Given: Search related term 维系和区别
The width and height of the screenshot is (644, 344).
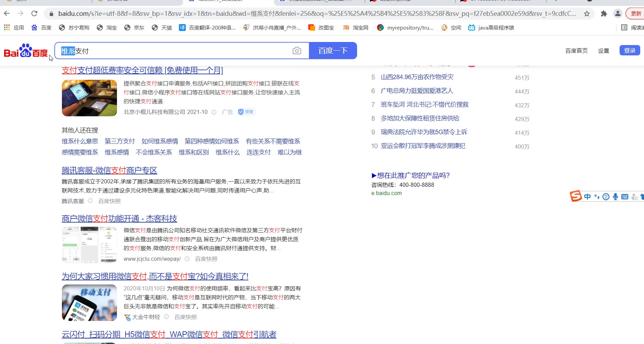Looking at the screenshot, I should [x=194, y=152].
